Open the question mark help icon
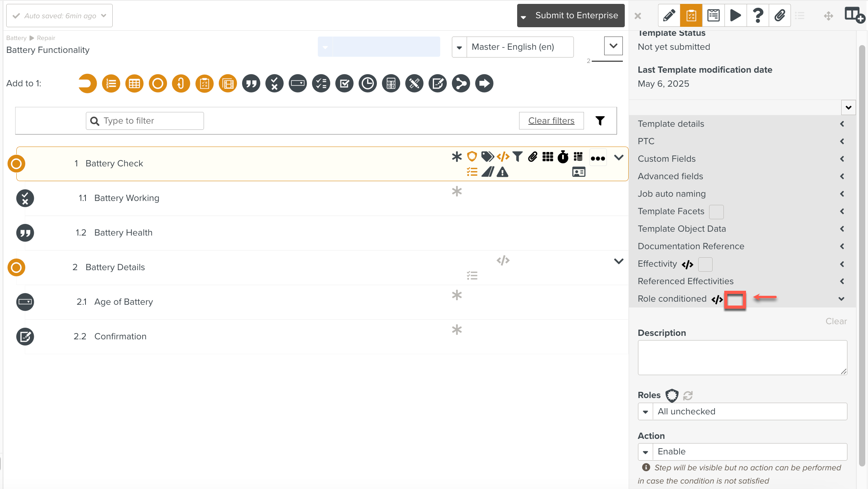The image size is (868, 489). tap(758, 16)
